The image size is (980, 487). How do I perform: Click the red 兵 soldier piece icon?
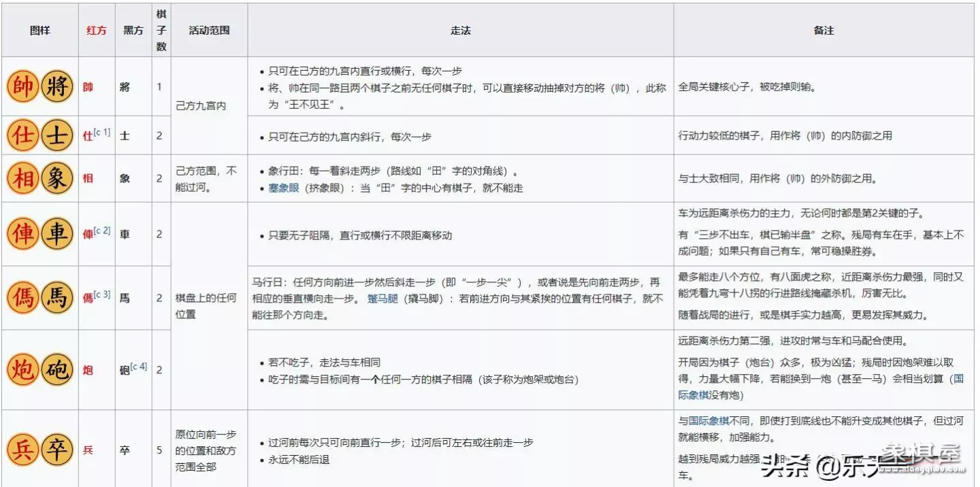pos(22,449)
